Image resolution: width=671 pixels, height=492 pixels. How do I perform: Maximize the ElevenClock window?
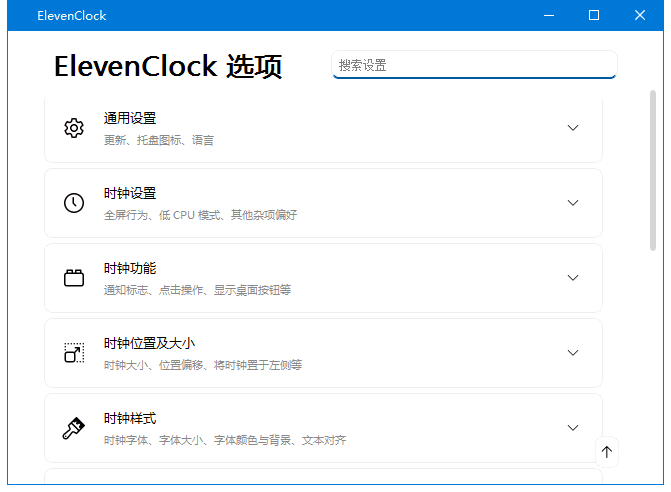click(594, 15)
